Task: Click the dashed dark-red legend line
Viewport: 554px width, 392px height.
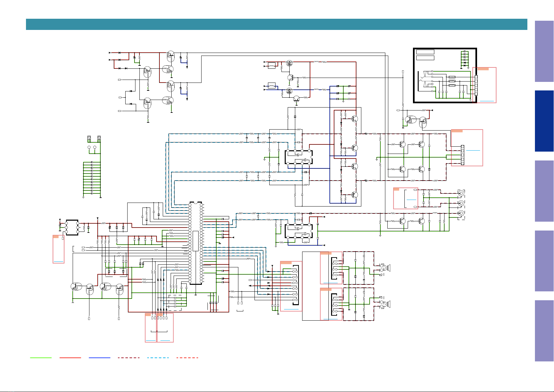Action: coord(129,357)
